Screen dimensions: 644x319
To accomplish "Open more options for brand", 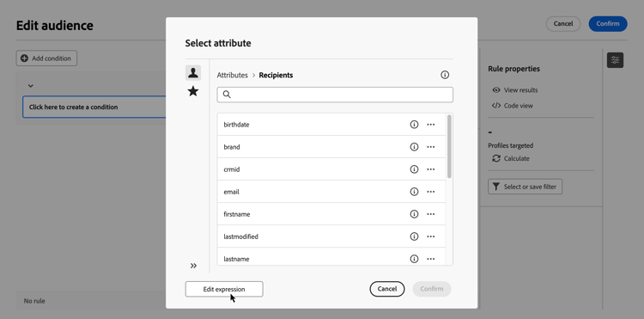I will [430, 147].
